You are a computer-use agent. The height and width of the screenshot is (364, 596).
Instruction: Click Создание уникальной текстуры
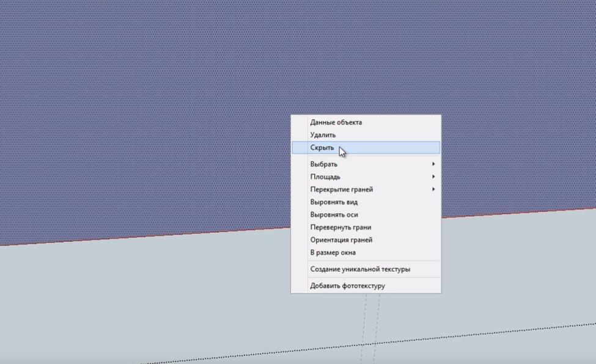click(x=360, y=269)
